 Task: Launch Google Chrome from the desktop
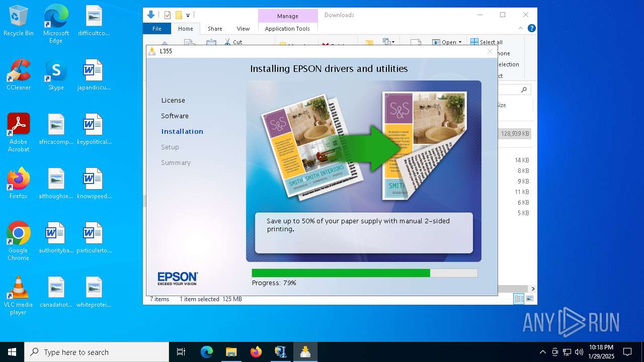click(x=19, y=241)
